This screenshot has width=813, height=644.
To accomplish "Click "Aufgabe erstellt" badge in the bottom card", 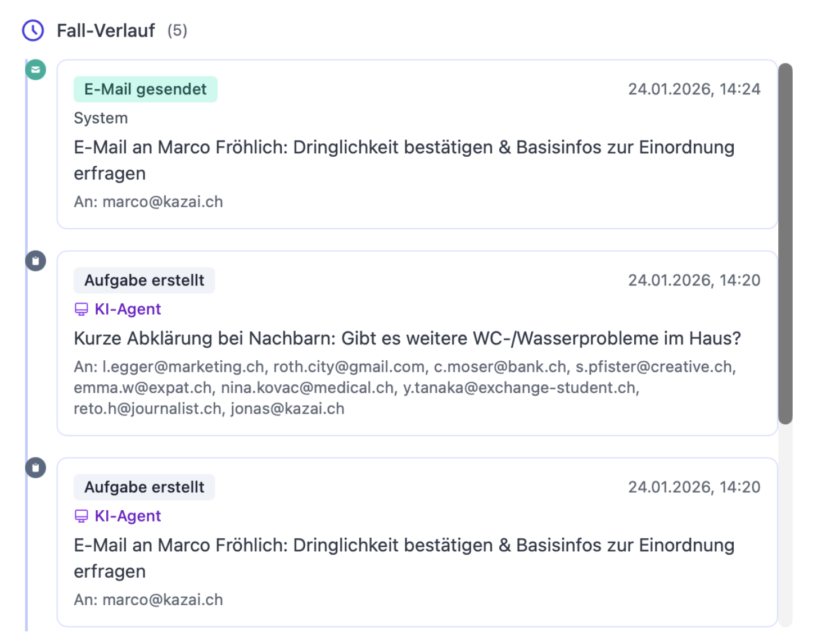I will 144,487.
